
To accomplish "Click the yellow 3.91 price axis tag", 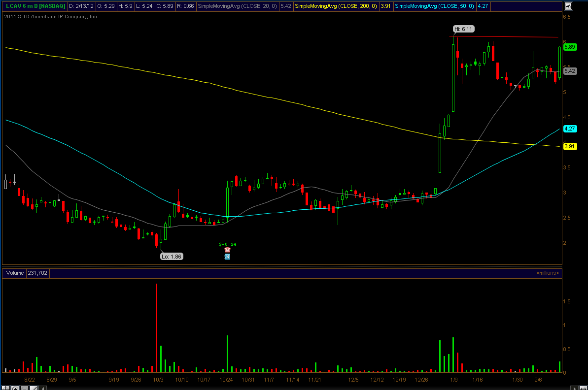I will click(x=570, y=146).
